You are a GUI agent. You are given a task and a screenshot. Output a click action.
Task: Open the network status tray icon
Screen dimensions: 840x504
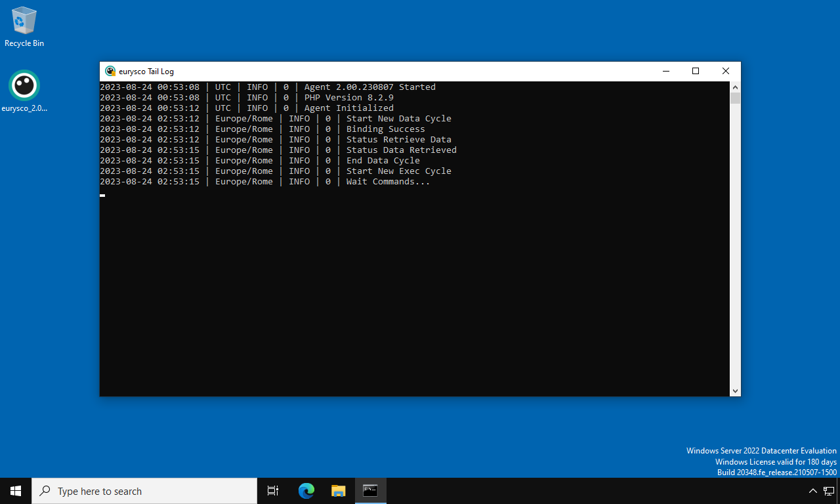coord(829,491)
